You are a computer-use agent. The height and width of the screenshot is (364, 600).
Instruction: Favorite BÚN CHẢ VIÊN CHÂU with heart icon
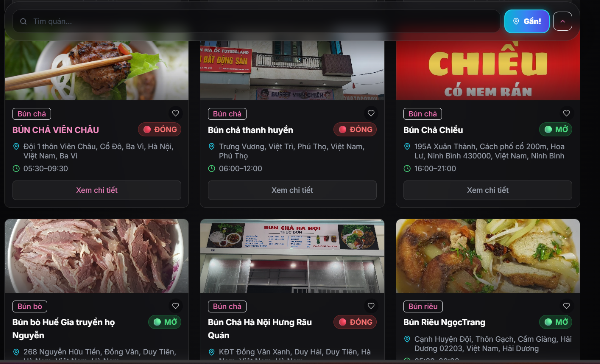point(175,113)
